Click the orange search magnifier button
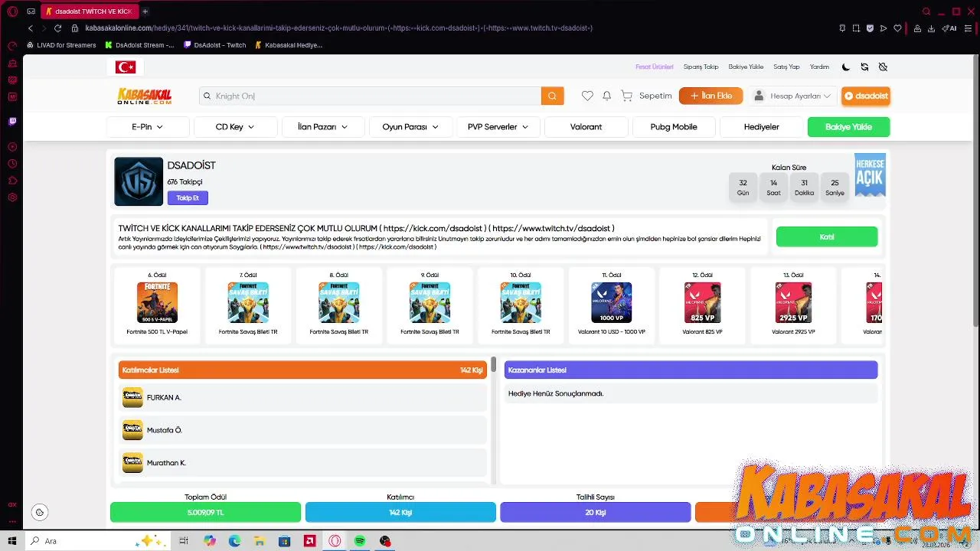 point(552,96)
